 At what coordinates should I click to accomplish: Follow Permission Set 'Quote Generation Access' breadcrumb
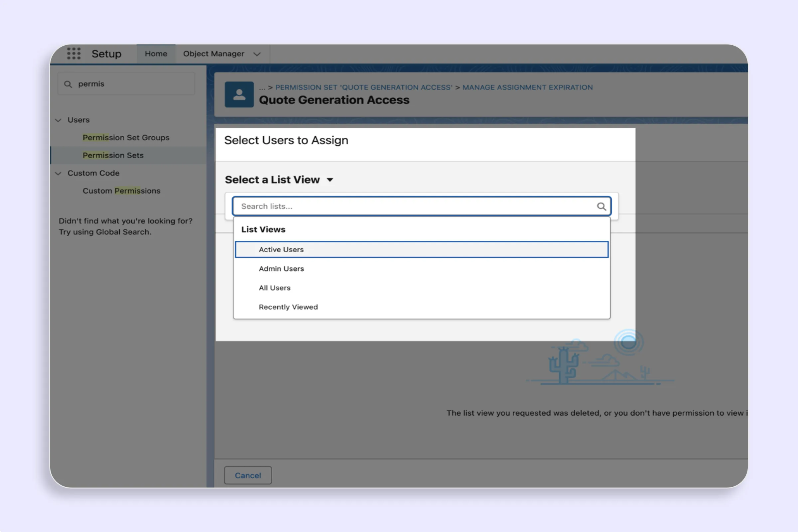pyautogui.click(x=363, y=87)
